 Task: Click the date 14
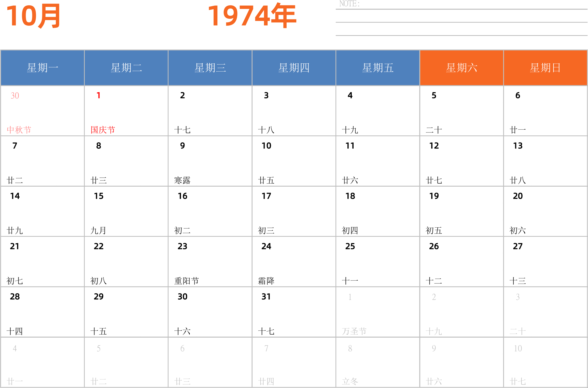15,196
